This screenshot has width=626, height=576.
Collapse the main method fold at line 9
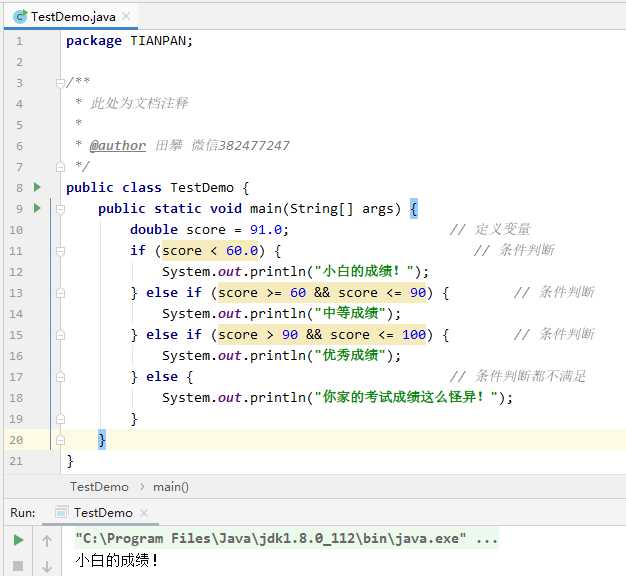[x=60, y=209]
